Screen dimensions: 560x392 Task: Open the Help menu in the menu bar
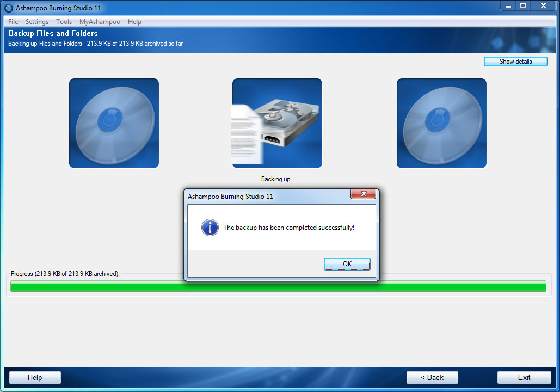click(134, 22)
